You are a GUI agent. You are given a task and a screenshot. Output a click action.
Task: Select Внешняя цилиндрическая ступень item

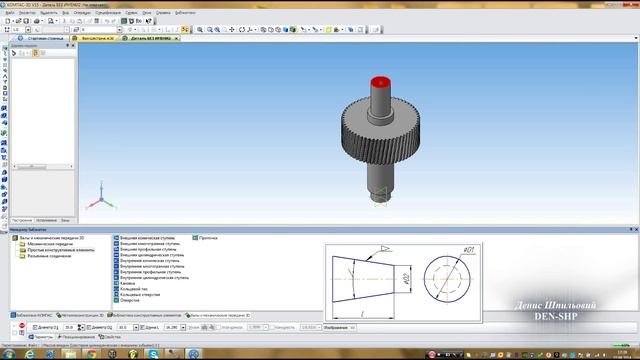152,255
